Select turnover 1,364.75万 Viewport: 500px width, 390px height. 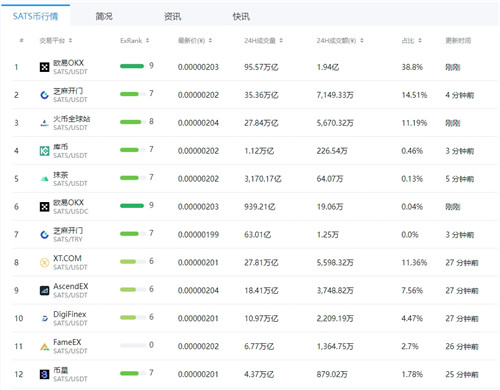click(x=335, y=347)
